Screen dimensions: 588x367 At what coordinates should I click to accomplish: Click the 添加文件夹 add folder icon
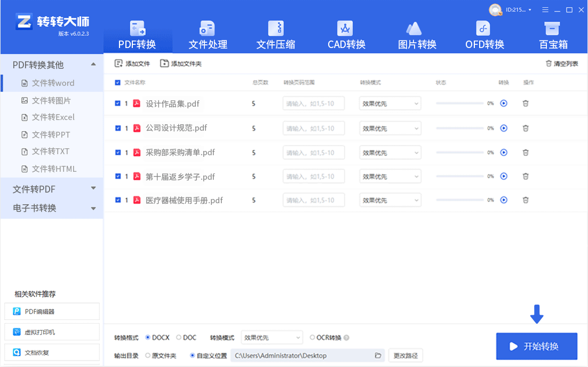click(x=164, y=63)
